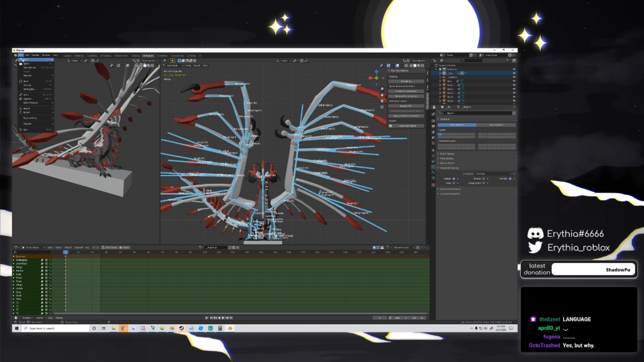Screen dimensions: 644x362
Task: Toggle the camera view icon
Action: [x=382, y=101]
